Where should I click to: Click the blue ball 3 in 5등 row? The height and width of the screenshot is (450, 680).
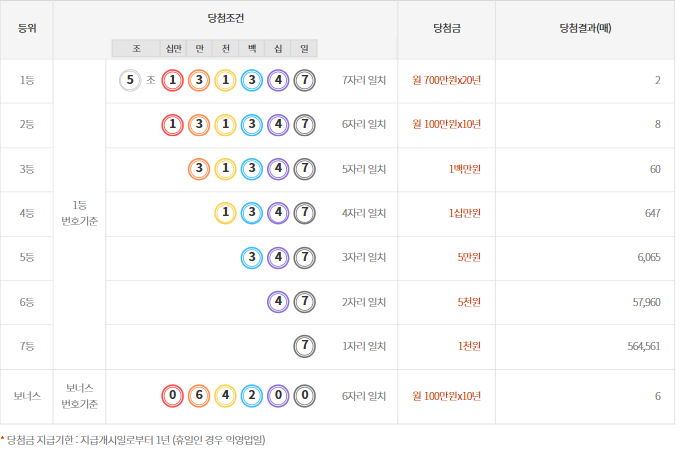(x=252, y=258)
